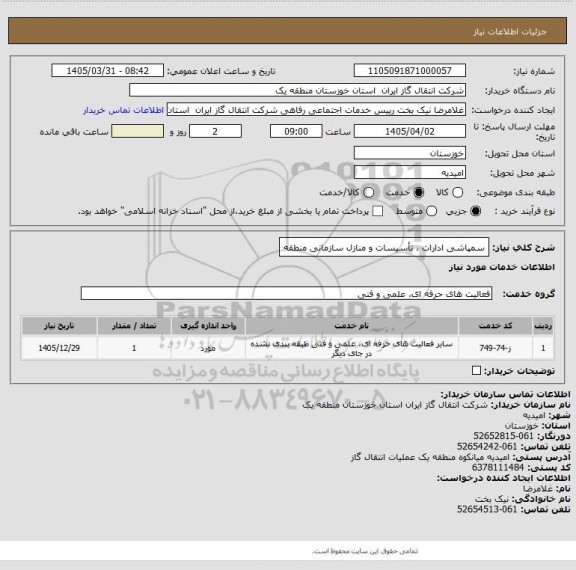Click the اطلاعات تماس سازمان خریدار heading
This screenshot has height=570, width=576.
click(505, 394)
